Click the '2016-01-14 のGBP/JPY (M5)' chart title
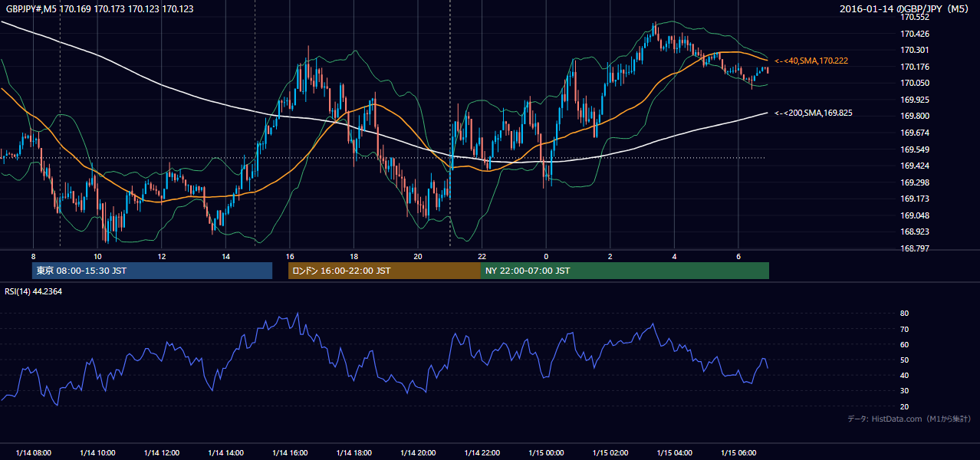This screenshot has height=460, width=980. (905, 9)
